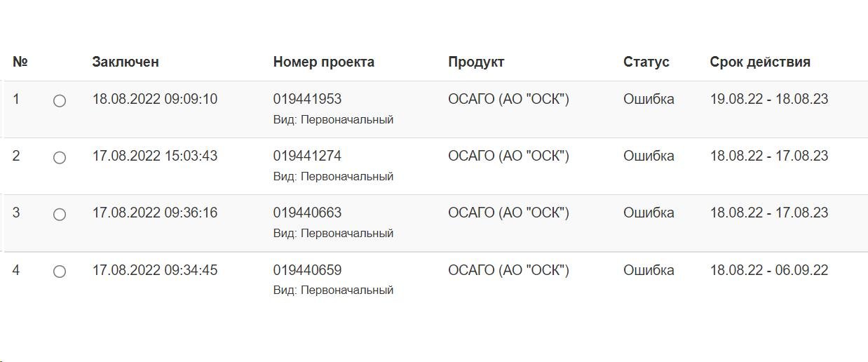This screenshot has height=362, width=868.
Task: Click validity period 18.08.22 - 06.09.22
Action: pos(768,270)
